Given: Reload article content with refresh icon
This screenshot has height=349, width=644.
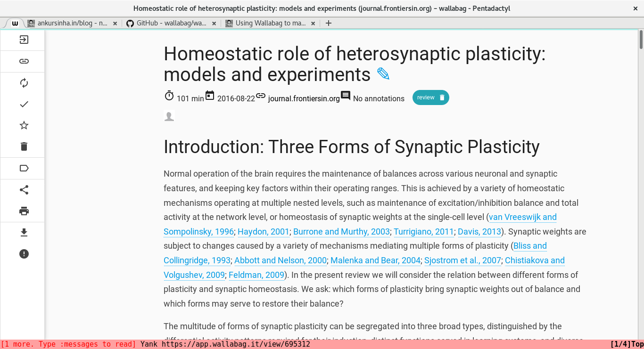Looking at the screenshot, I should point(24,83).
